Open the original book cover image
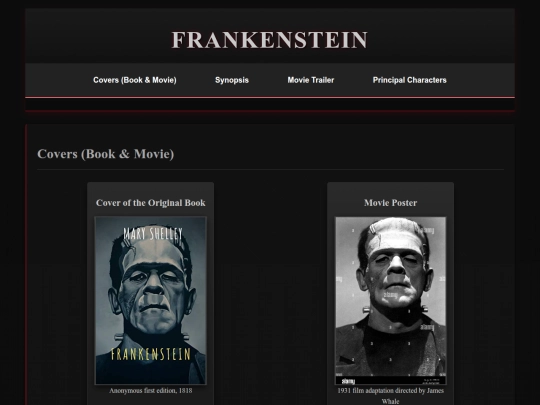This screenshot has height=405, width=540. 150,300
